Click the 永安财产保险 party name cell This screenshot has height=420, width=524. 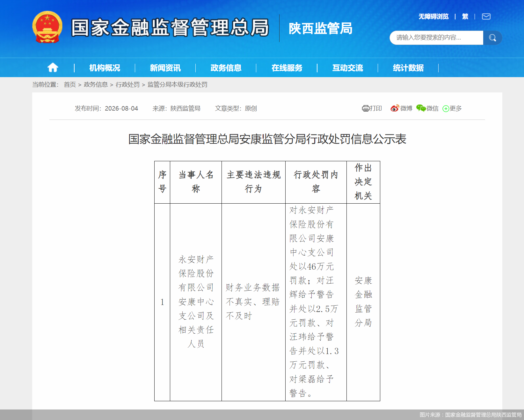tap(196, 301)
